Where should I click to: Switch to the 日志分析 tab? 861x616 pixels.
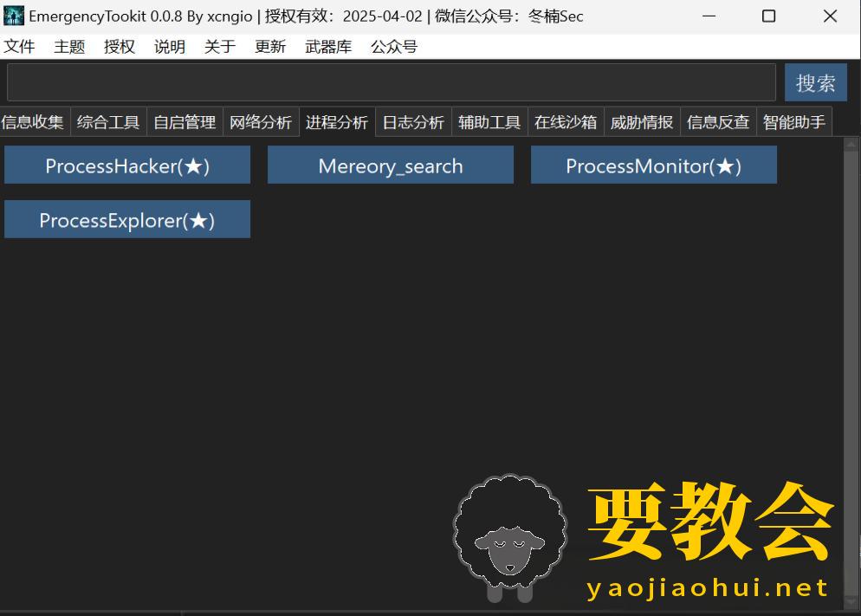[413, 122]
